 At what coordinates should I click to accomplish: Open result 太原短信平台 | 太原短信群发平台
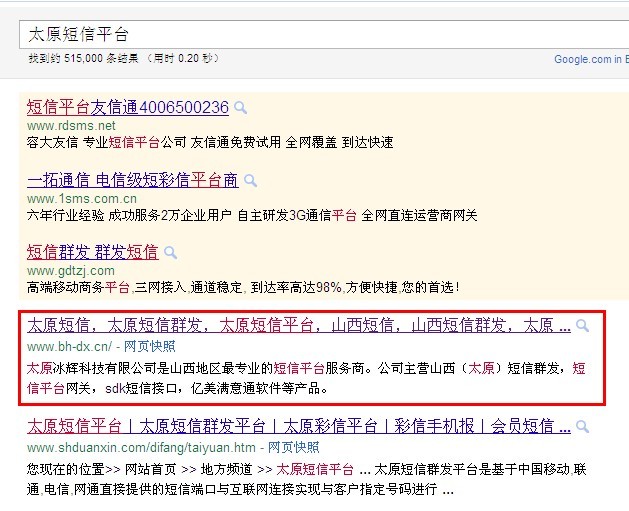click(299, 426)
